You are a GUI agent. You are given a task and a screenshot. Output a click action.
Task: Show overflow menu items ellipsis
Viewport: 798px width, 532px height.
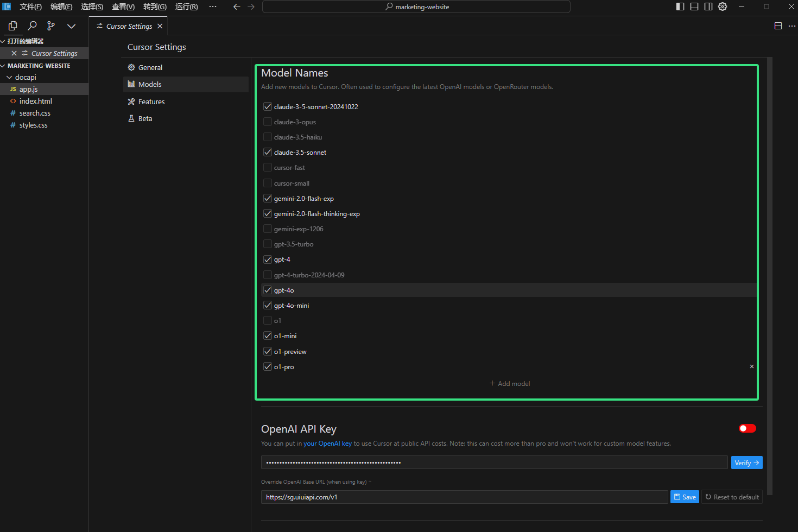pos(213,7)
